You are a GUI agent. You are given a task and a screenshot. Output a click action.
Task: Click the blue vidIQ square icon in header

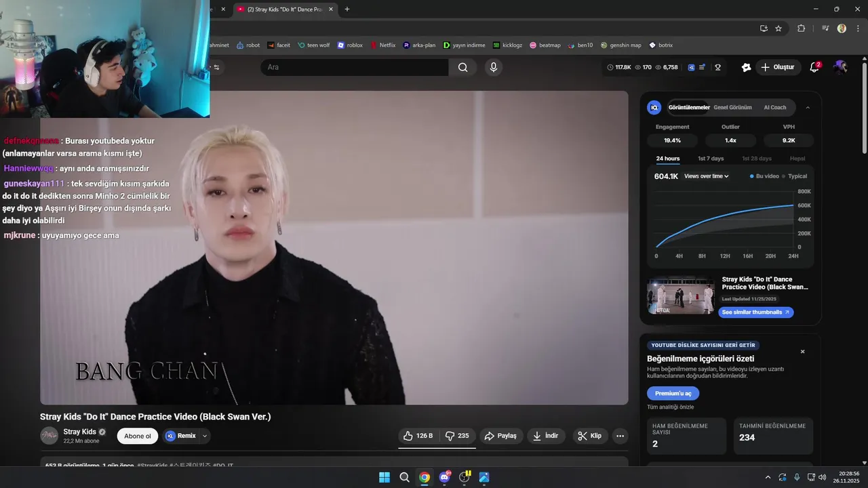coord(691,67)
